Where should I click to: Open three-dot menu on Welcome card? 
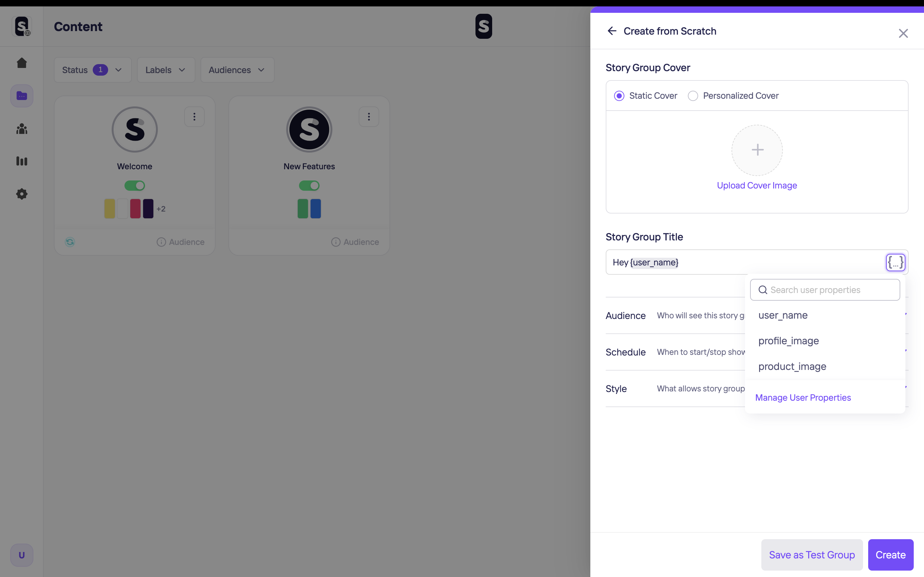pyautogui.click(x=194, y=117)
